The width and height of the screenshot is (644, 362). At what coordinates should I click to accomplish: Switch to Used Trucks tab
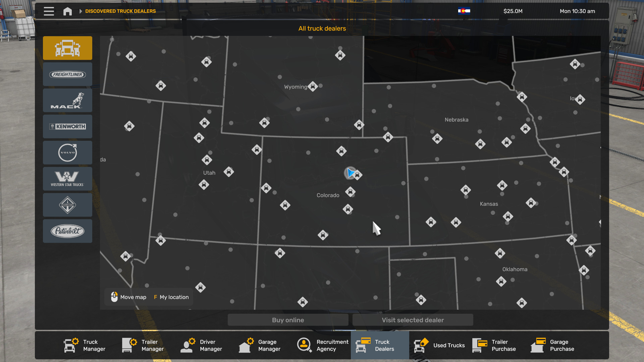(x=439, y=345)
